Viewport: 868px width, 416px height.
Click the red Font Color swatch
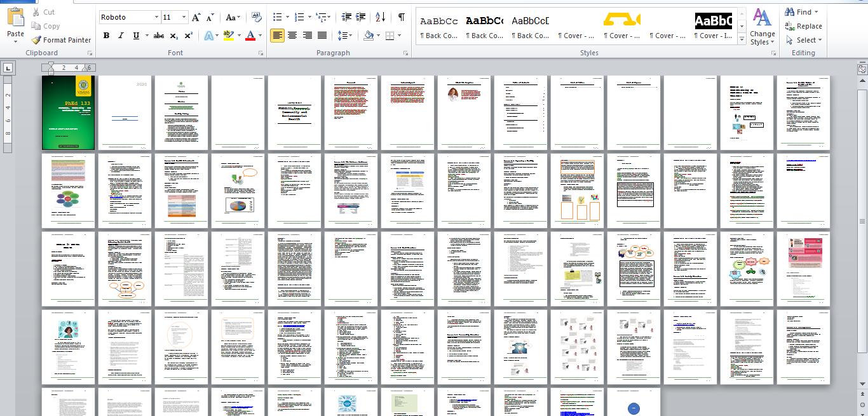coord(250,36)
